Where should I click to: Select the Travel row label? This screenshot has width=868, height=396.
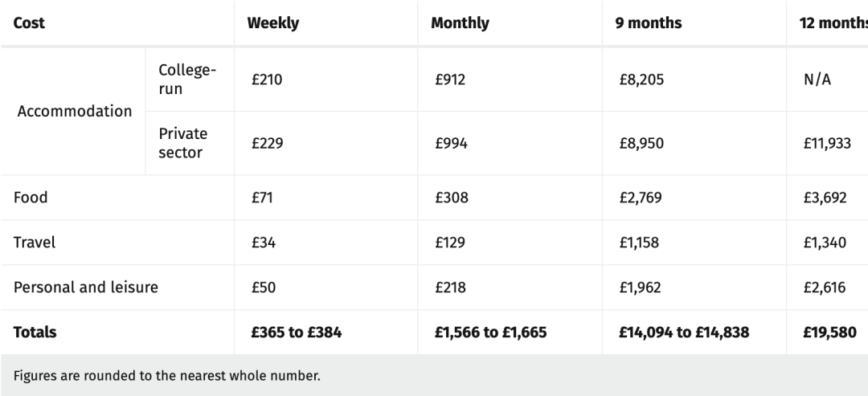35,243
